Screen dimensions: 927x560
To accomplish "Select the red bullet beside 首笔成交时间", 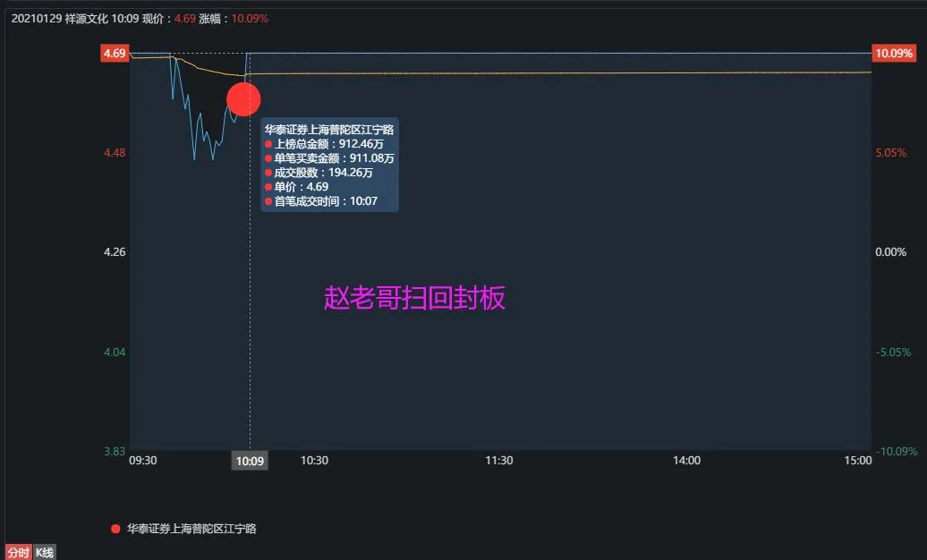I will pos(268,201).
